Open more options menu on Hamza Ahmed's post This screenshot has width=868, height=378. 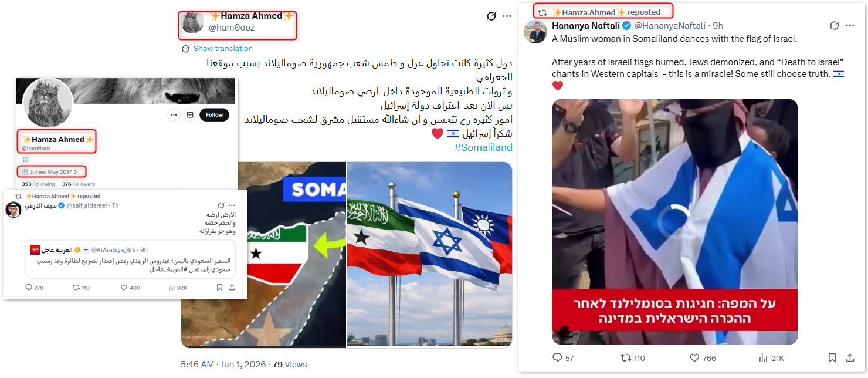pyautogui.click(x=507, y=16)
